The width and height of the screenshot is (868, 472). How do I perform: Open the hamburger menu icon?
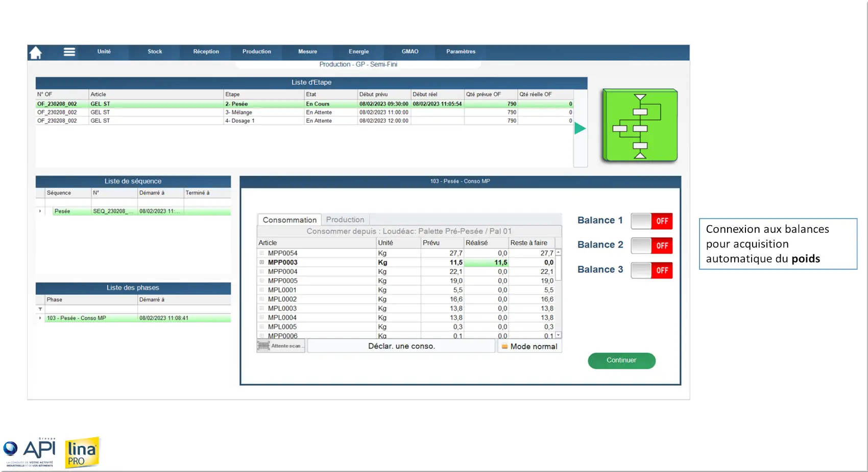click(69, 52)
